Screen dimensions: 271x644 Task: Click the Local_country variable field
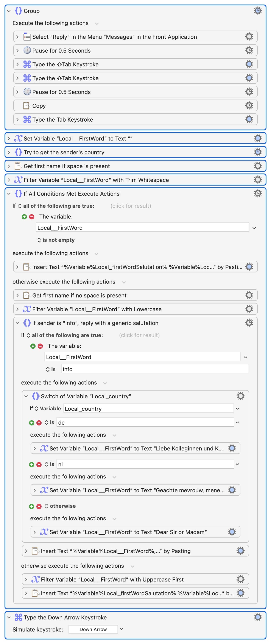148,409
